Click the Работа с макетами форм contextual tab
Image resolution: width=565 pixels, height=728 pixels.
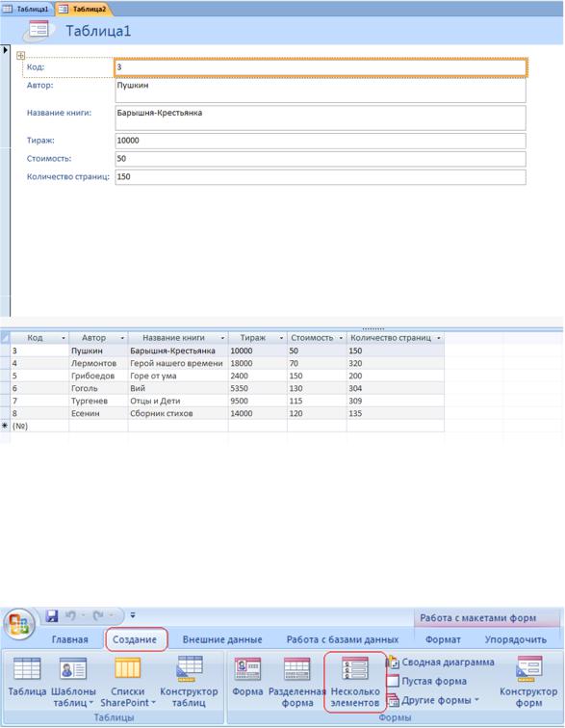pyautogui.click(x=478, y=618)
